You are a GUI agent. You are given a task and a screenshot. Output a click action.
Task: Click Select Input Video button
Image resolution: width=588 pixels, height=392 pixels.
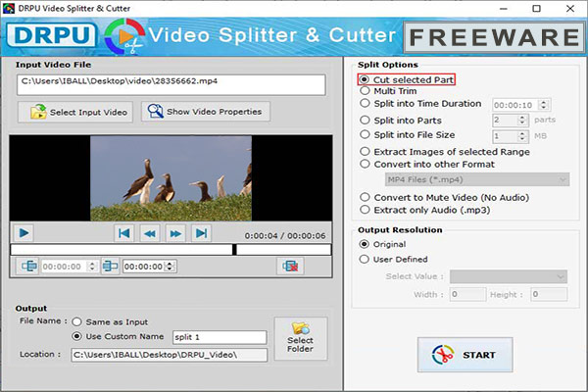(75, 112)
